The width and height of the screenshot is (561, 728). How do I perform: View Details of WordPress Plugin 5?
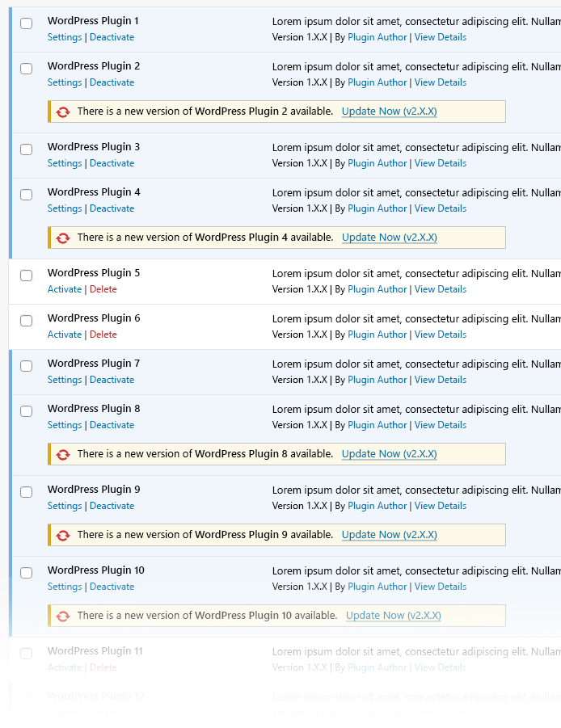(441, 289)
